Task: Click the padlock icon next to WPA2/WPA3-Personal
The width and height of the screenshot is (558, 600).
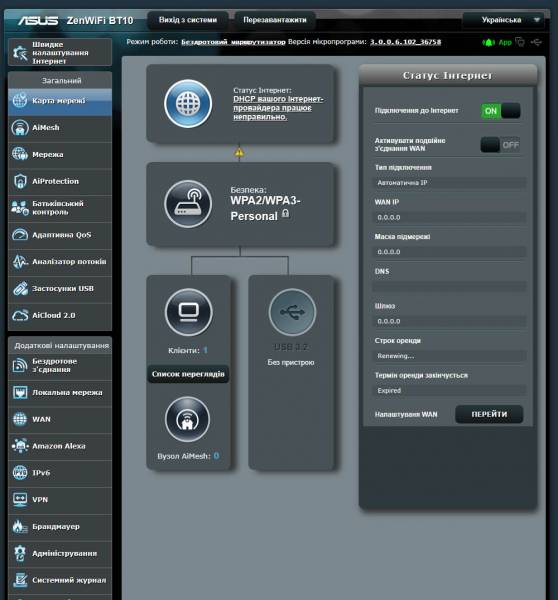Action: coord(285,214)
